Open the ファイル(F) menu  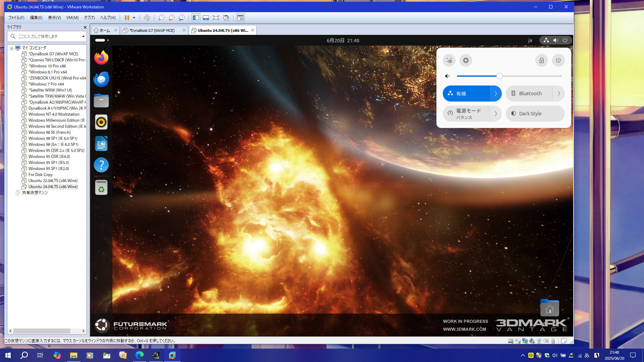tap(16, 18)
